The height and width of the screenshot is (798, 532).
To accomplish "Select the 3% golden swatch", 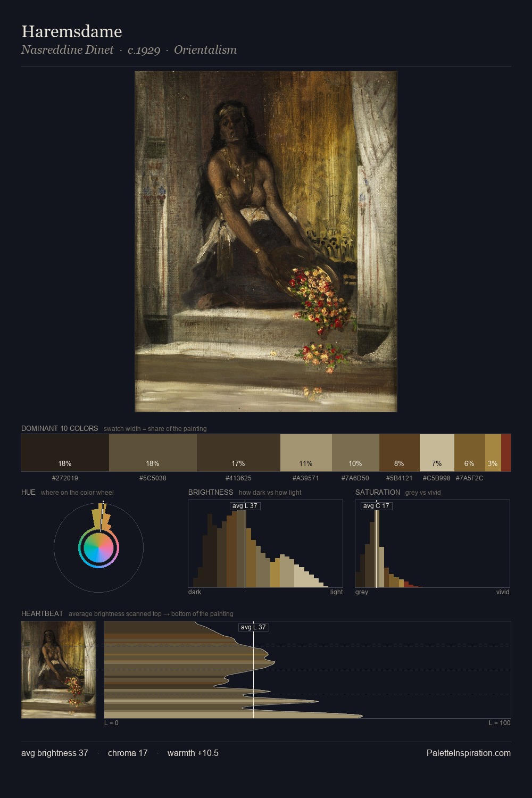I will [493, 453].
